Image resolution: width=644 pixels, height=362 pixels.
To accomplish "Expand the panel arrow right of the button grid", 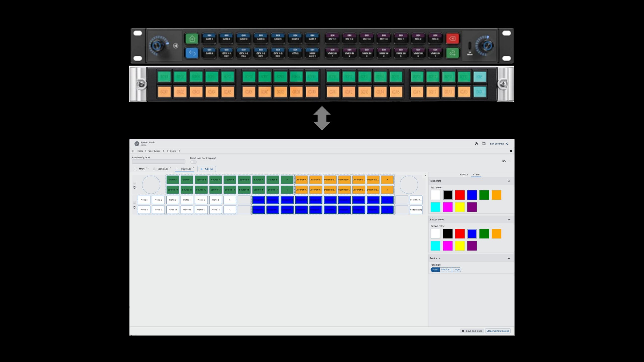I will pos(425,175).
